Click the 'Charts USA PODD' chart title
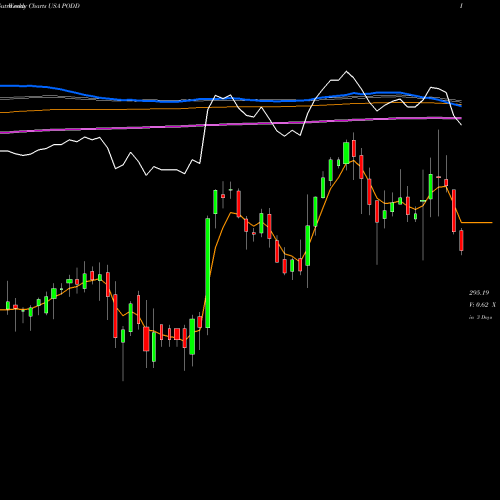The image size is (500, 500). [x=54, y=6]
